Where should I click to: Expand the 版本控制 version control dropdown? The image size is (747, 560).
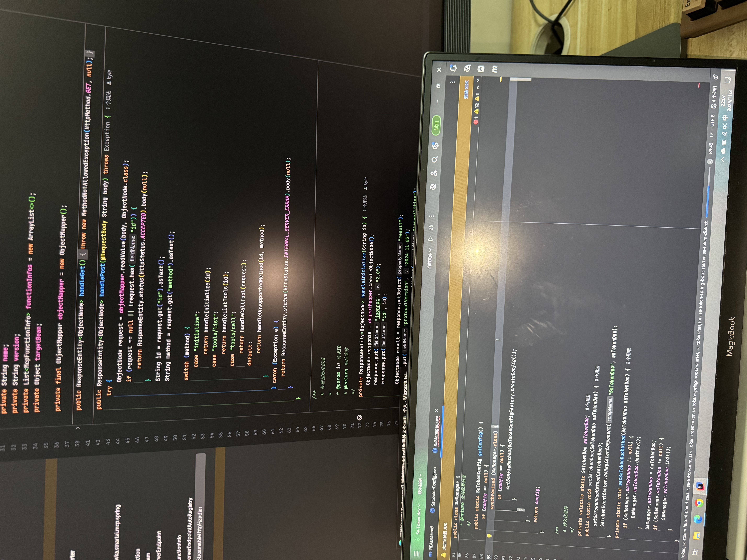pos(420,484)
